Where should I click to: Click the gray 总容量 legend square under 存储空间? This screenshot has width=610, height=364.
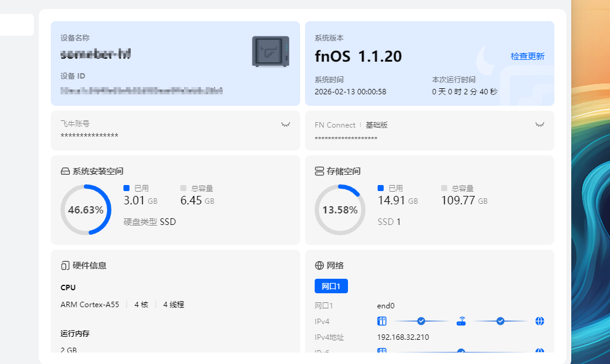tap(444, 188)
